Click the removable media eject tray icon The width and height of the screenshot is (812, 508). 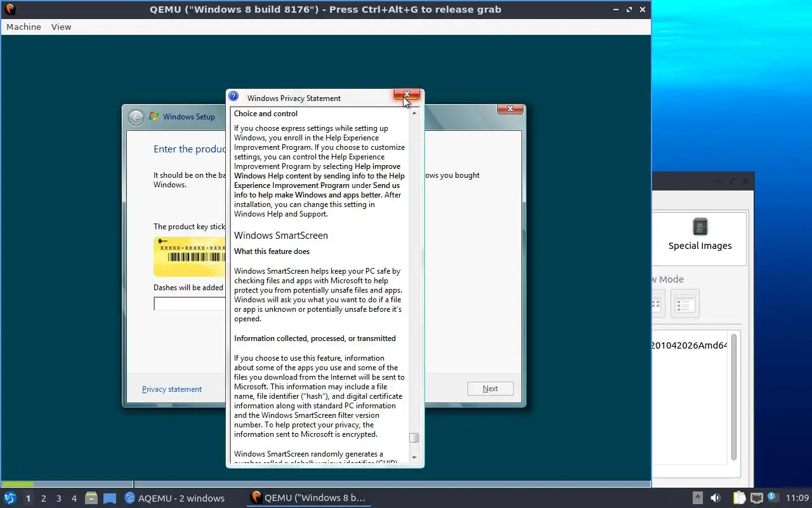pyautogui.click(x=697, y=498)
